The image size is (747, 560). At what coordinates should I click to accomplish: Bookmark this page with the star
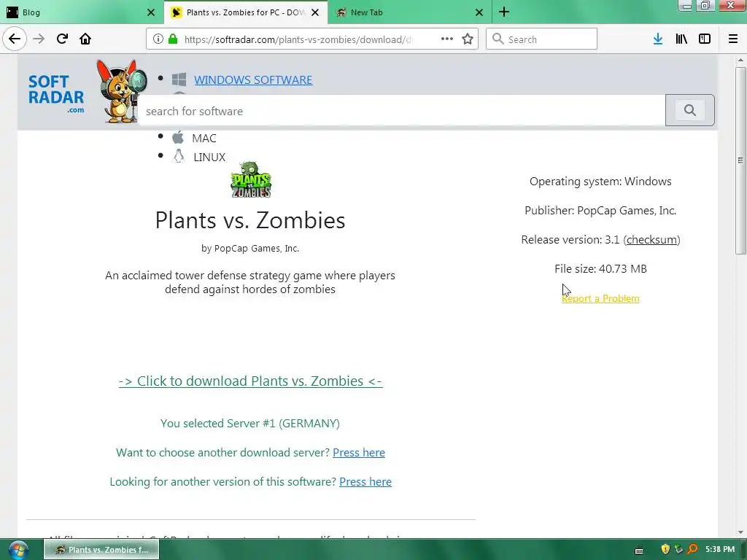(x=468, y=39)
